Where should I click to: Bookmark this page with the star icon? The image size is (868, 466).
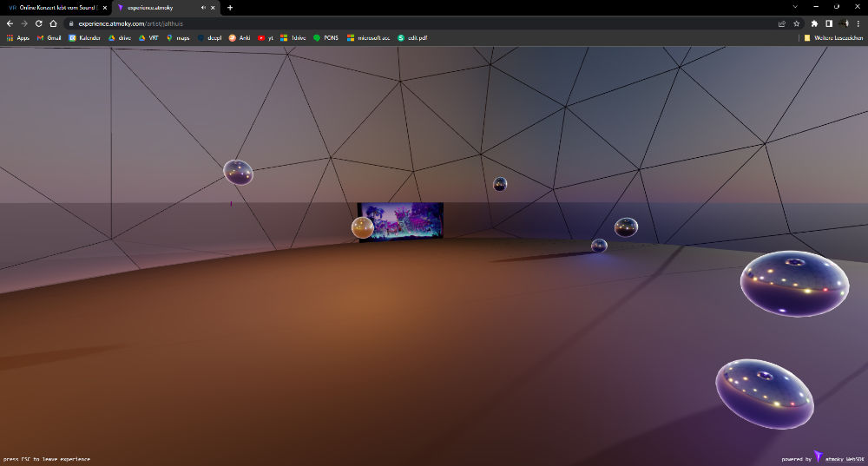coord(797,23)
